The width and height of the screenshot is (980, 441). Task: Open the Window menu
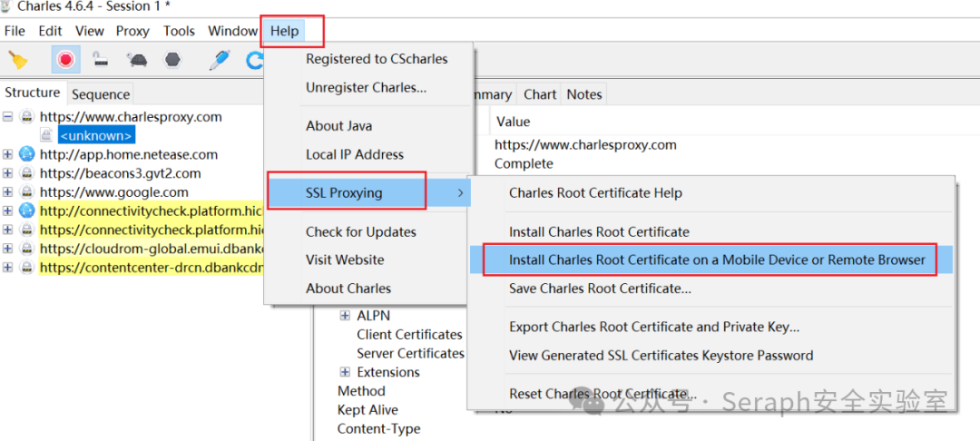pos(232,31)
